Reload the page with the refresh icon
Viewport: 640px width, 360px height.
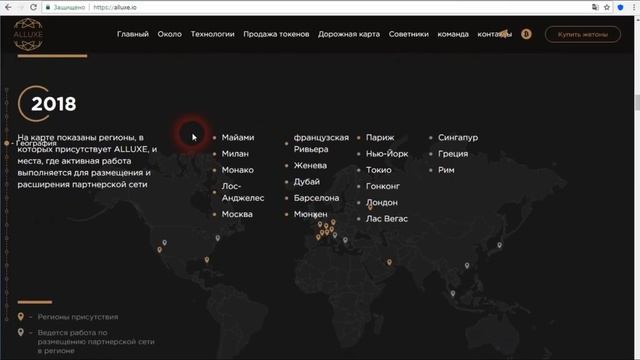click(33, 7)
